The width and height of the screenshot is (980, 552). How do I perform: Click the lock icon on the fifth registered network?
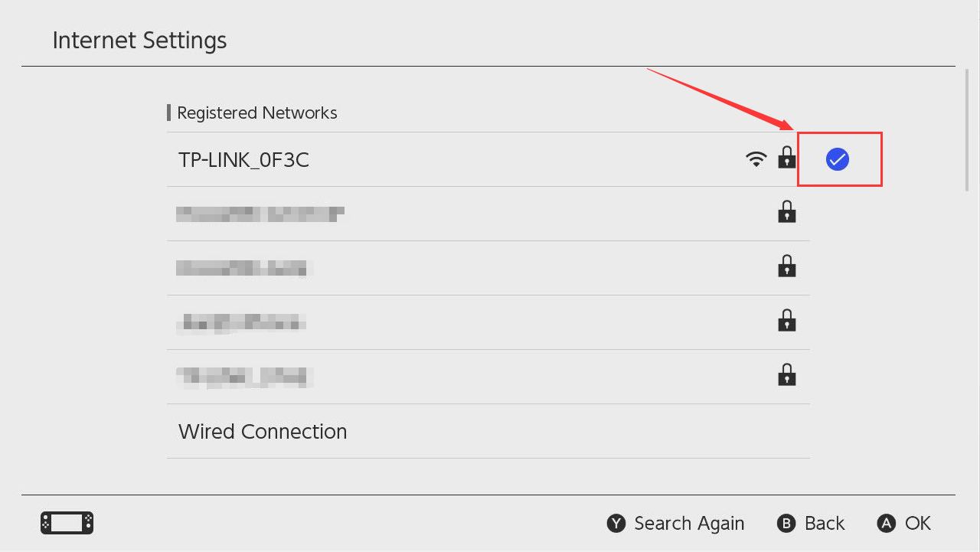(786, 375)
